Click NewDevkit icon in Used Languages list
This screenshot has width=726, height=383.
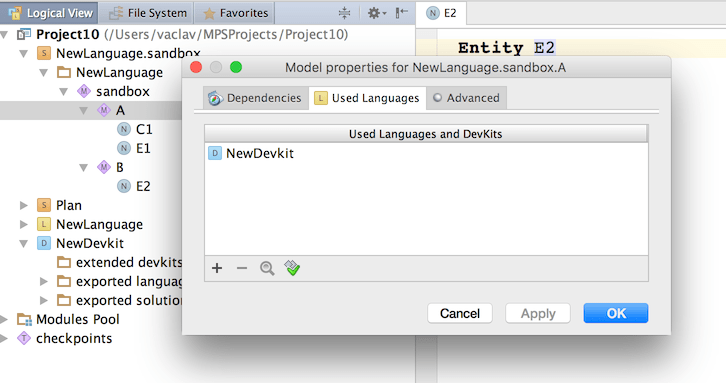point(215,153)
